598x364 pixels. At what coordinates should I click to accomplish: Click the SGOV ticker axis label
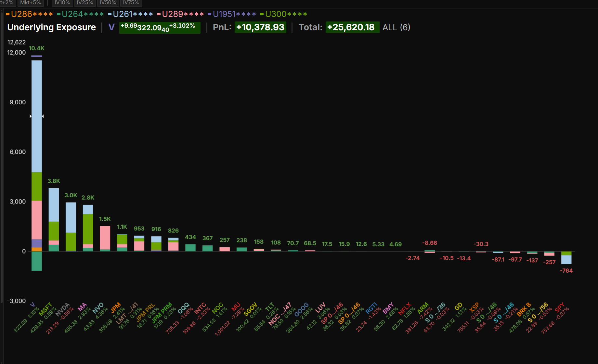click(x=250, y=309)
